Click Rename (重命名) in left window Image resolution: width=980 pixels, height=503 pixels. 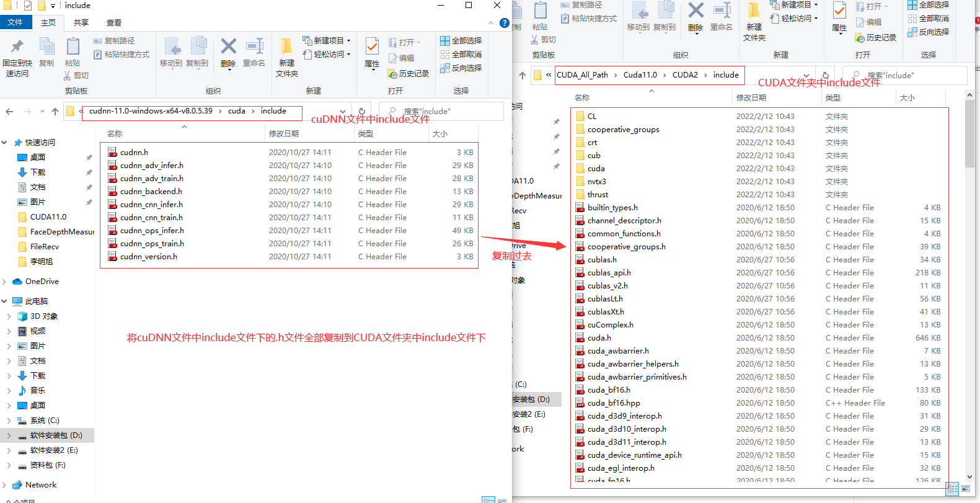[254, 52]
